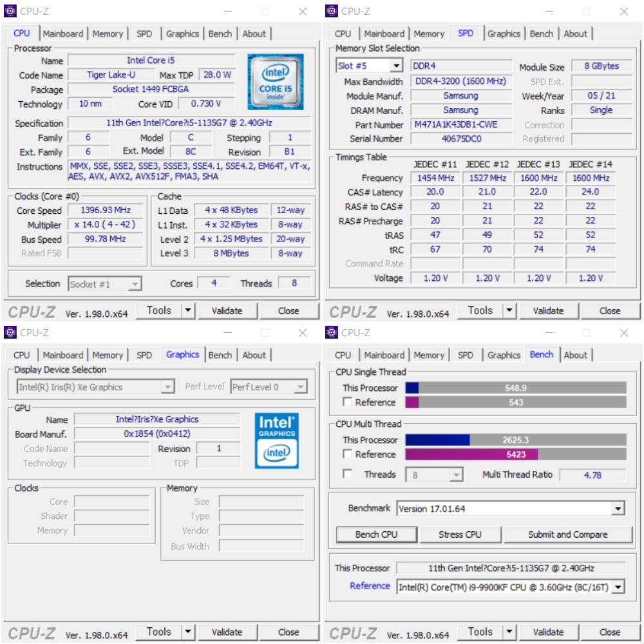Minimize the Graphics window
The width and height of the screenshot is (644, 644).
click(x=228, y=333)
